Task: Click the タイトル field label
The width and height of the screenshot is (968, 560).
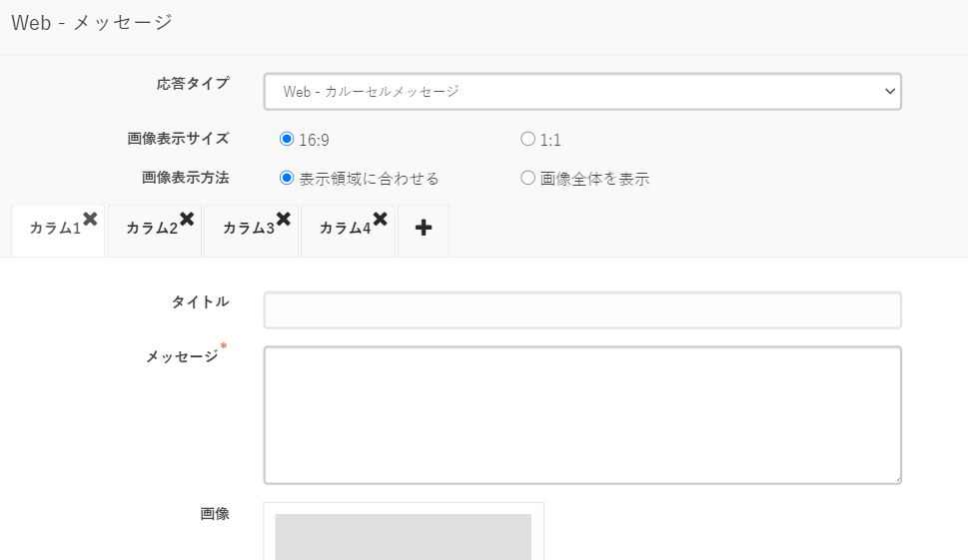Action: pos(201,301)
